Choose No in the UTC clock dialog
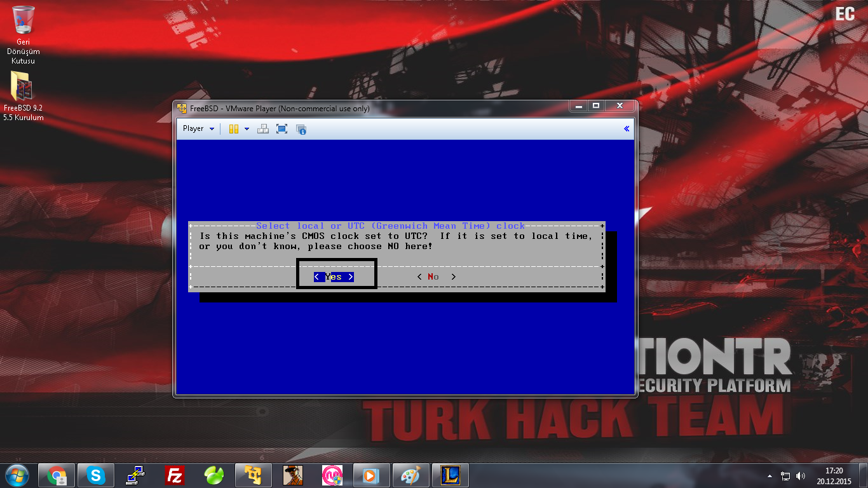The width and height of the screenshot is (868, 488). click(437, 277)
